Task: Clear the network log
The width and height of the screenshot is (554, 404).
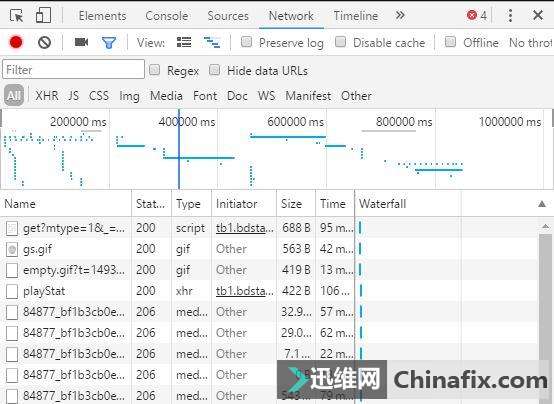Action: [x=45, y=42]
